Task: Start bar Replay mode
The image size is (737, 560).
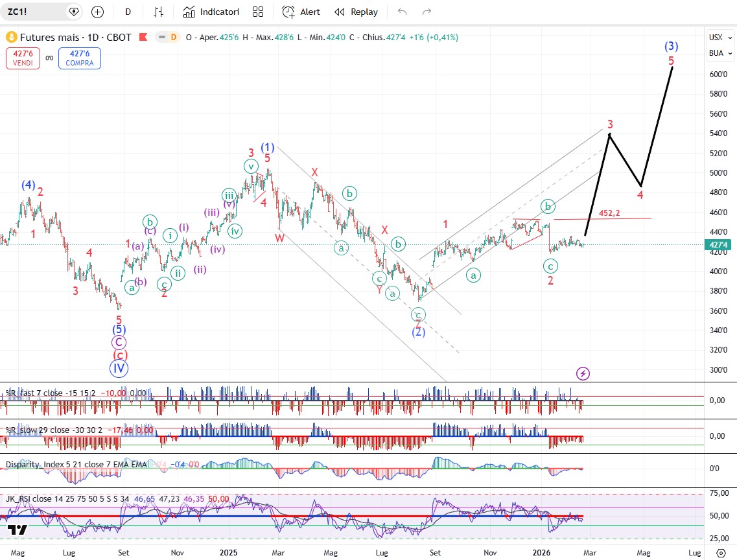Action: click(356, 12)
